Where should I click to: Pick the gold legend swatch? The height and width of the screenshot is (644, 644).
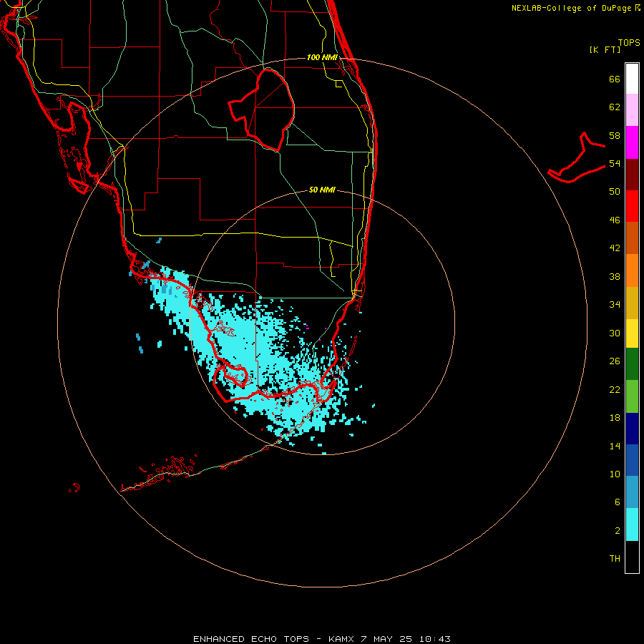(632, 303)
